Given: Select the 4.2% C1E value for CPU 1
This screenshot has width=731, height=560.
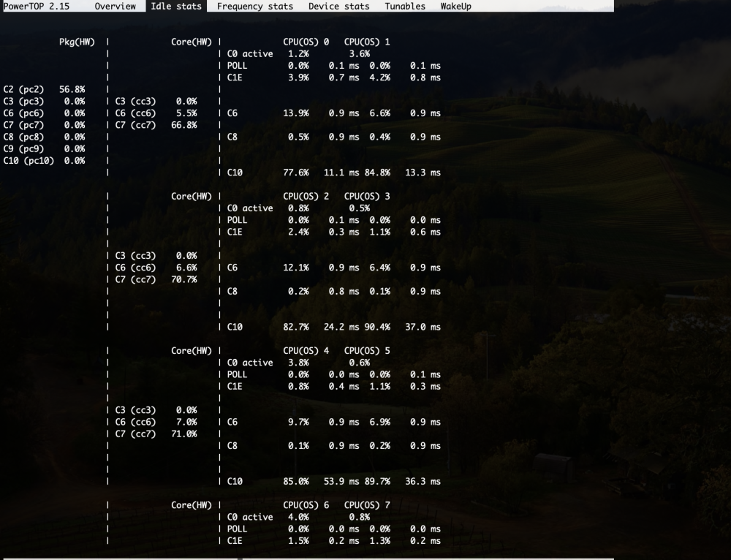Looking at the screenshot, I should click(380, 77).
